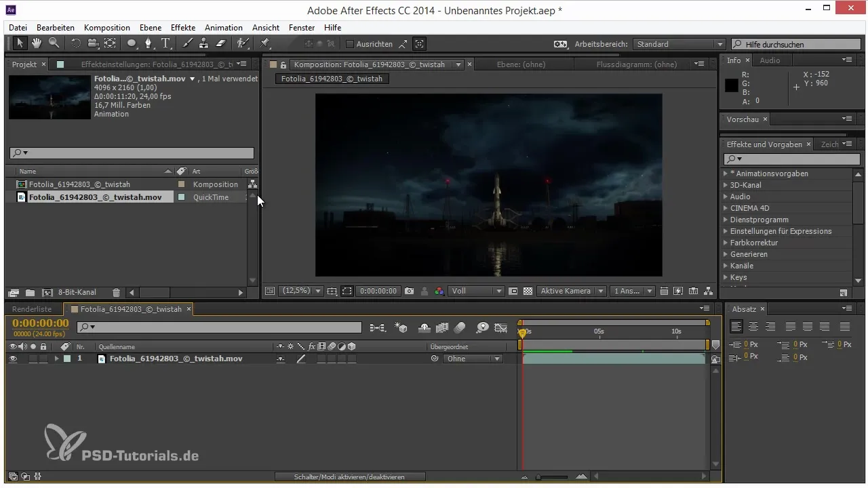Select the Zoom magnifier tool
The width and height of the screenshot is (868, 488).
pyautogui.click(x=53, y=43)
